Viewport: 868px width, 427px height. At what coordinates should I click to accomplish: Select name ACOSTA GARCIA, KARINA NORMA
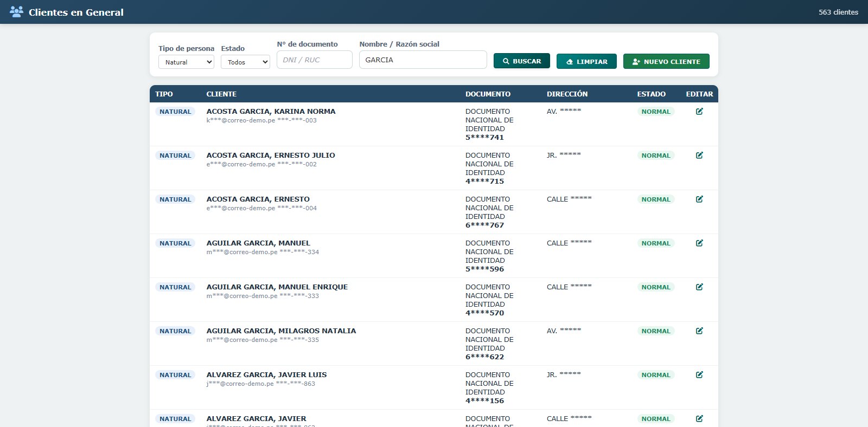(x=271, y=111)
